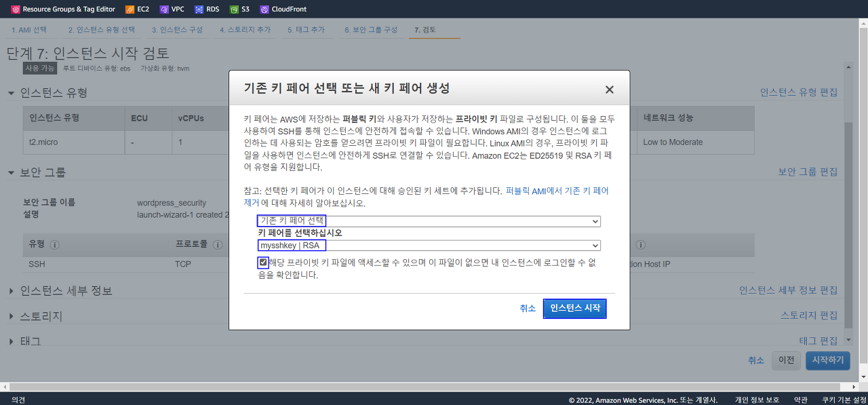
Task: Click the vertical scrollbar of the review page
Action: pyautogui.click(x=848, y=224)
